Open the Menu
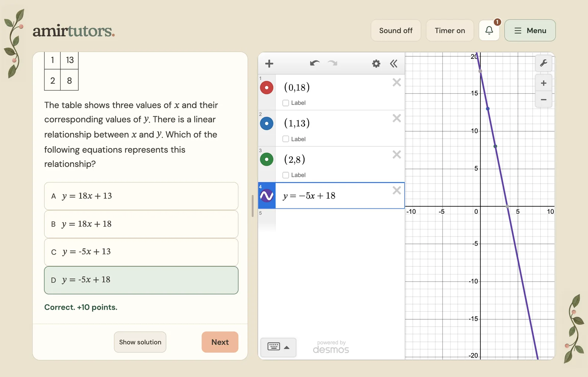Image resolution: width=588 pixels, height=377 pixels. click(x=530, y=31)
